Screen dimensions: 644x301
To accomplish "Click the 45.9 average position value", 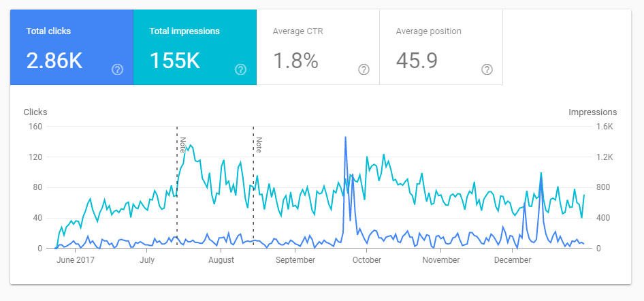I will (x=418, y=61).
